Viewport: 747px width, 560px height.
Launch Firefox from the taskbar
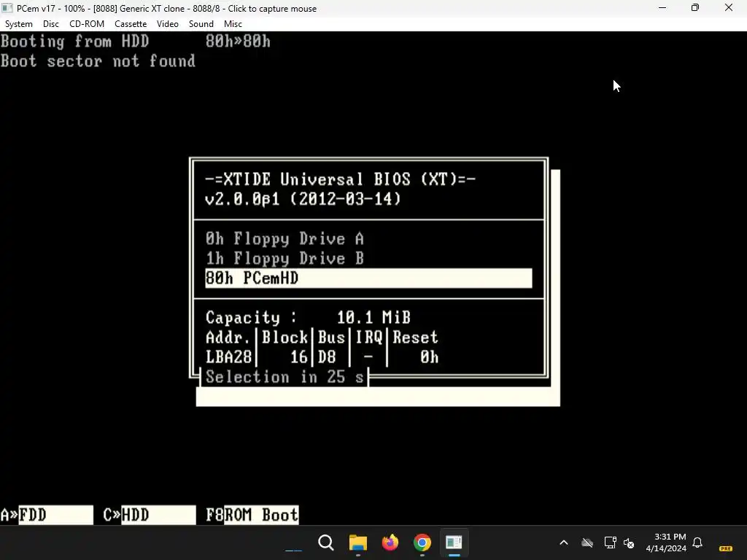tap(390, 542)
